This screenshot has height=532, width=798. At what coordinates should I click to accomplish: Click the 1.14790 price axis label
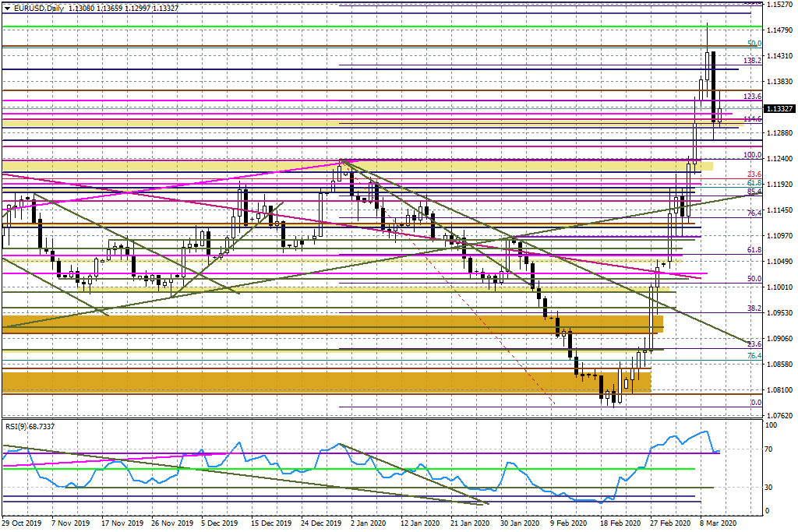779,30
